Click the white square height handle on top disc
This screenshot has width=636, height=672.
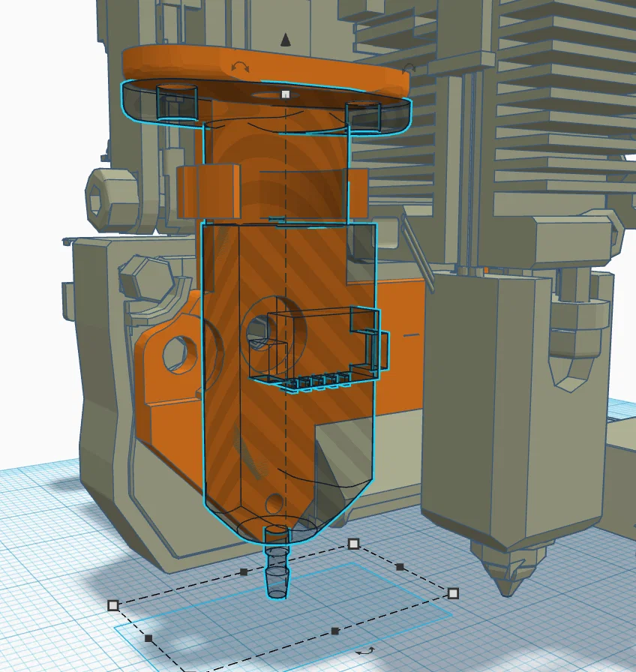286,94
